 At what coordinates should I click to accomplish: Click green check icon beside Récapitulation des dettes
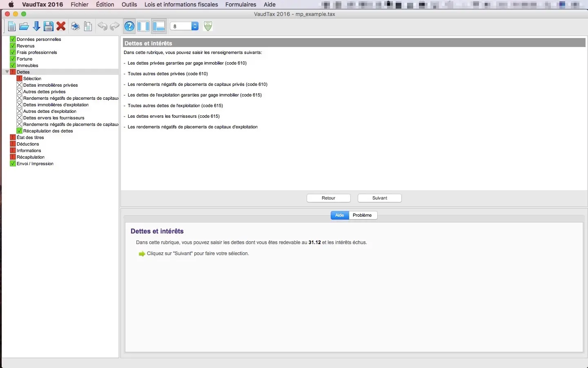coord(19,131)
